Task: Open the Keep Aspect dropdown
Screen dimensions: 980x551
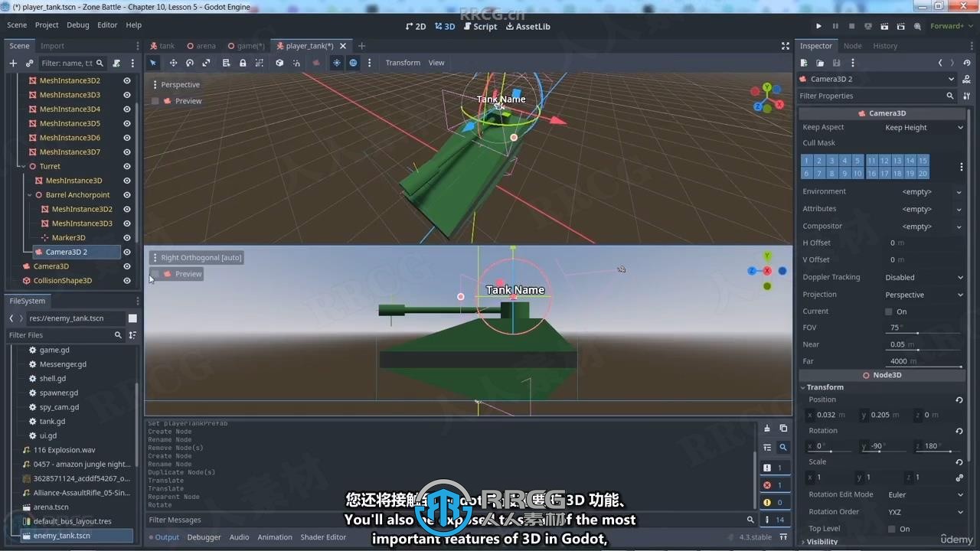Action: (x=924, y=128)
